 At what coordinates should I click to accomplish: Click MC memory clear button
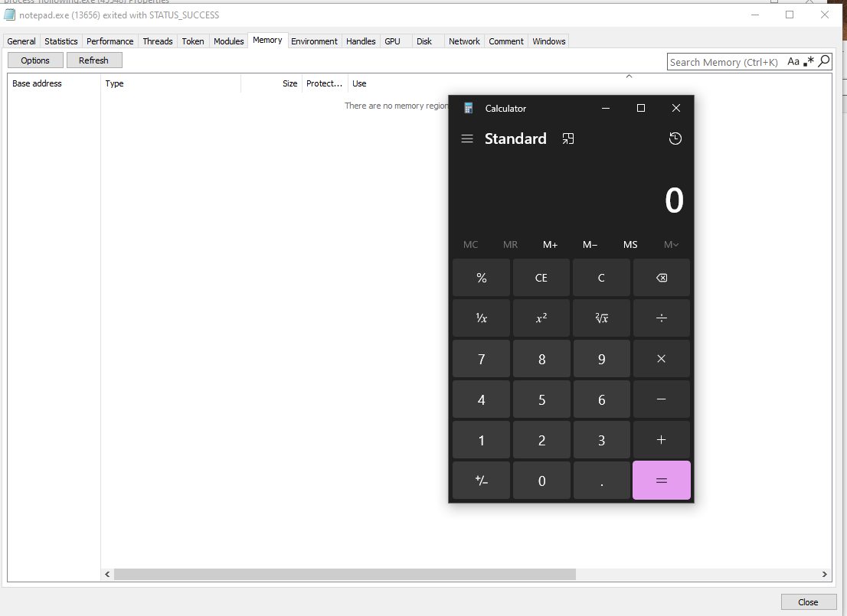point(470,245)
